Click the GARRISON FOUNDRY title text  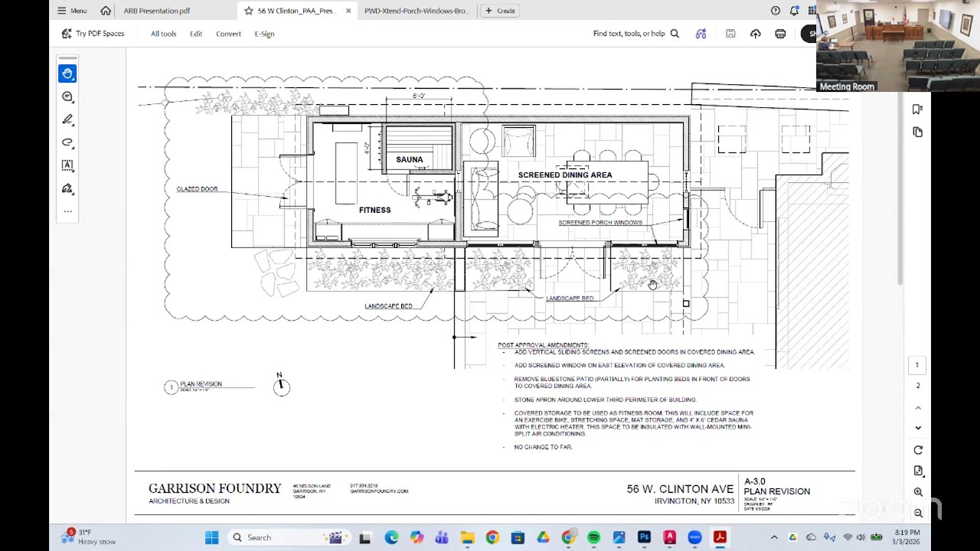[215, 488]
